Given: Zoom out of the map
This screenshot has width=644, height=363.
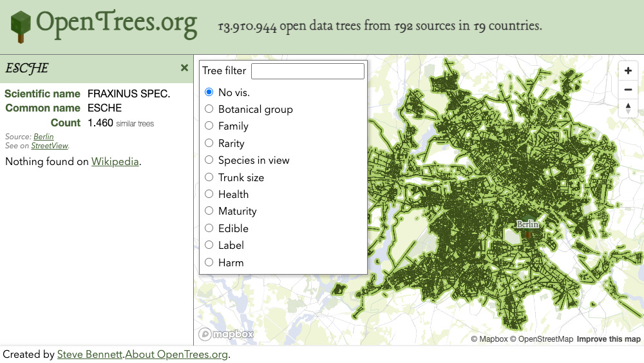Looking at the screenshot, I should [628, 89].
